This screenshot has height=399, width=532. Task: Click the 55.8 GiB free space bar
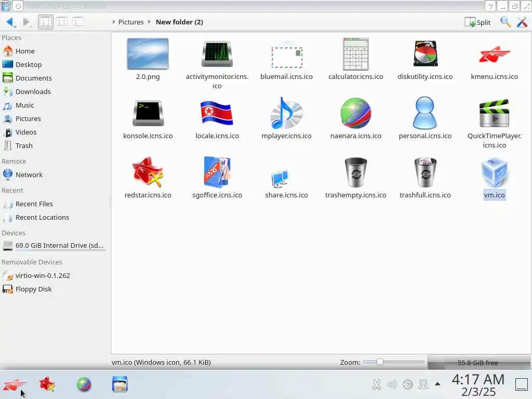pyautogui.click(x=478, y=363)
